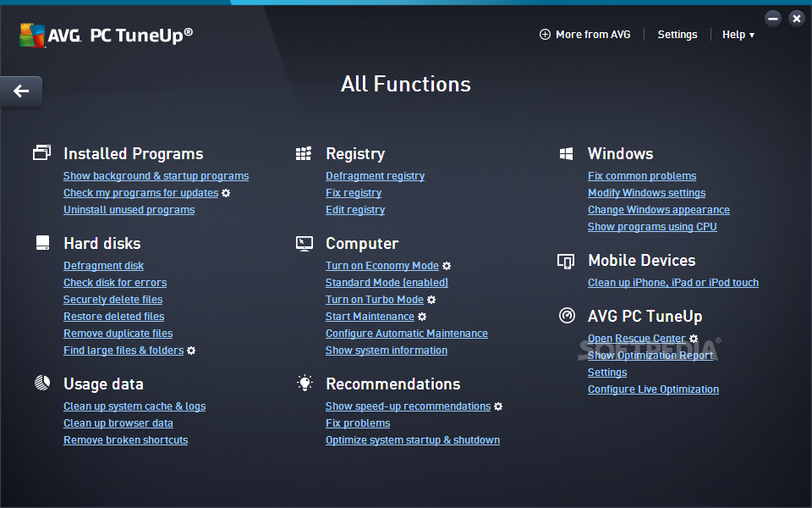Clean up iPhone, iPad or iPod touch

pos(673,283)
